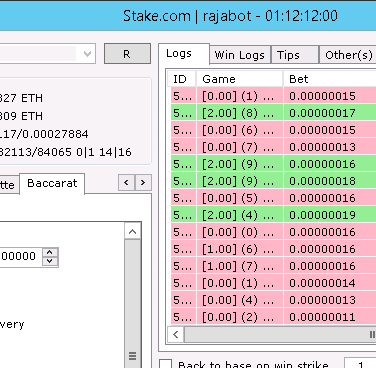Sort by the Game column header
Image resolution: width=376 pixels, height=368 pixels.
[240, 79]
